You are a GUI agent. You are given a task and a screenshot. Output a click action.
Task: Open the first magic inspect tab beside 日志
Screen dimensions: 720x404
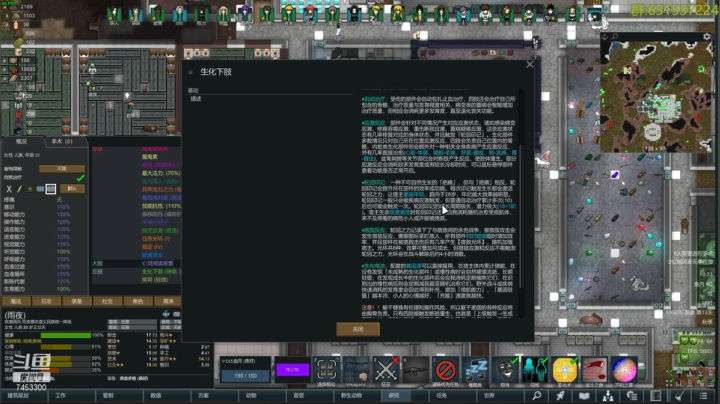tap(16, 301)
